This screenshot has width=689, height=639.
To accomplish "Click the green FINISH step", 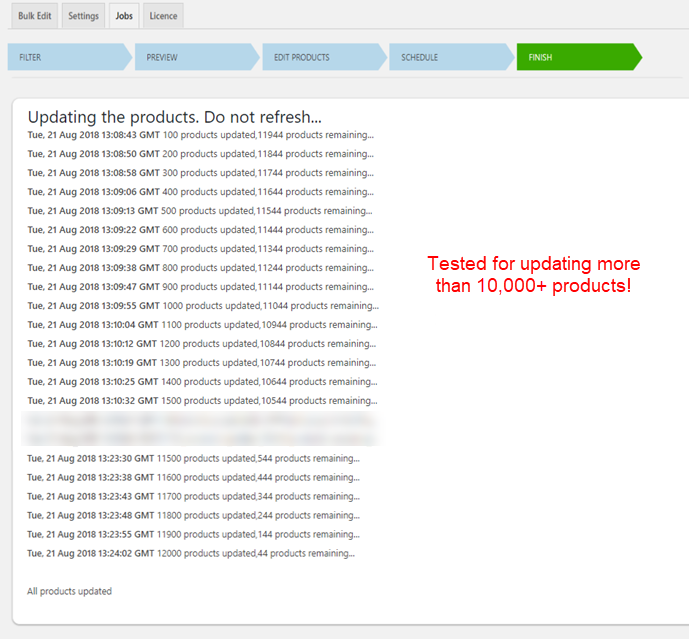I will [579, 57].
